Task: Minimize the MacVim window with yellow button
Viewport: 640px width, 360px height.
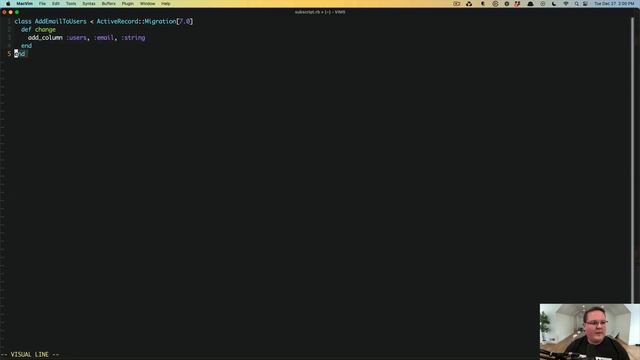Action: [11, 12]
